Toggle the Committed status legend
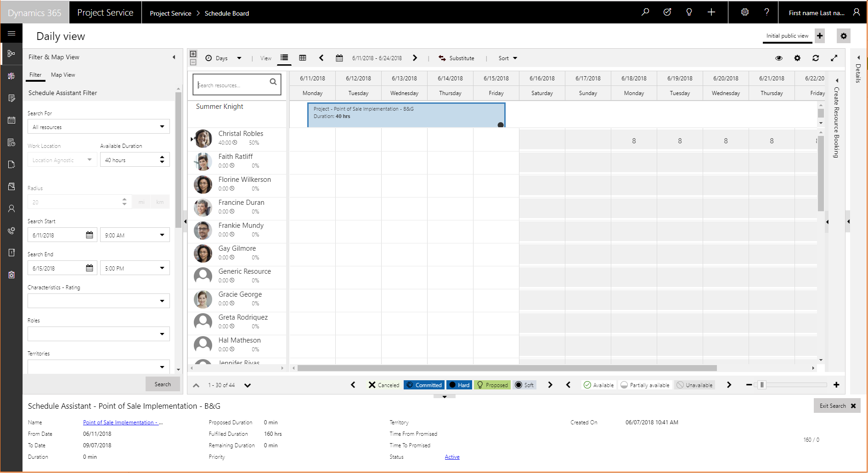868x473 pixels. 424,385
